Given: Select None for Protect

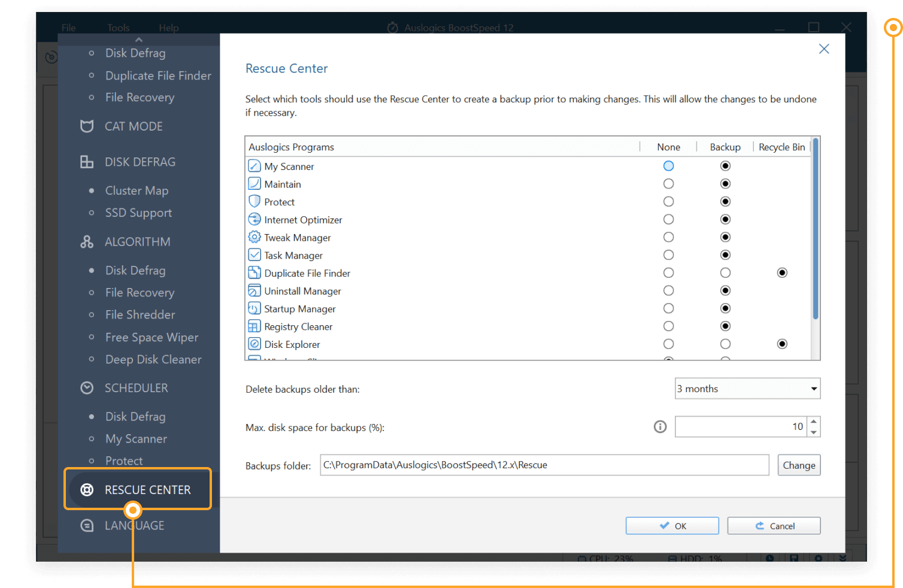Looking at the screenshot, I should (x=669, y=202).
